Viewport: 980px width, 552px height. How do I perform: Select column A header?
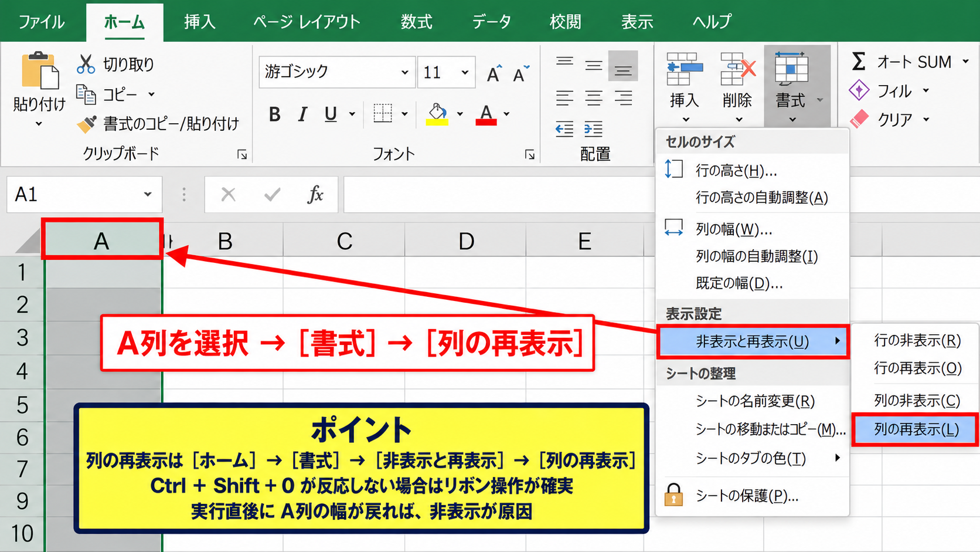[102, 241]
